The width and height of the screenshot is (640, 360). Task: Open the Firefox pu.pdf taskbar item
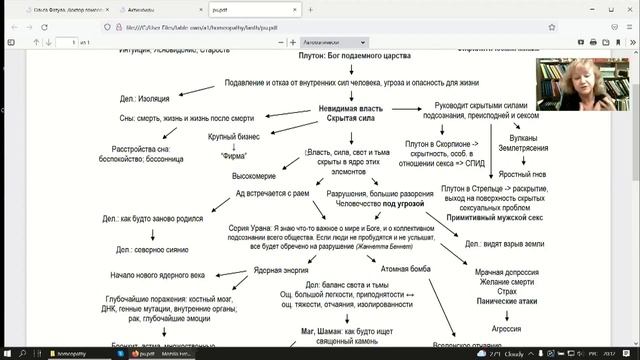[x=162, y=353]
